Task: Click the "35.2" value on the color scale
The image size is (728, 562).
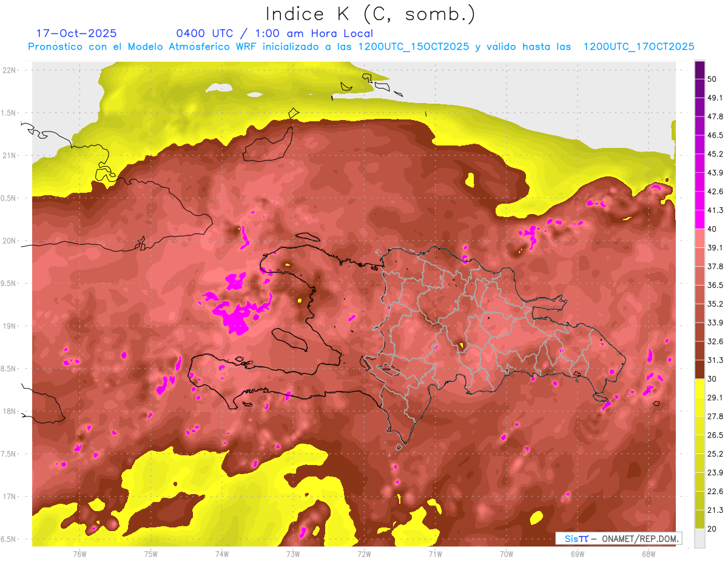Action: tap(715, 304)
